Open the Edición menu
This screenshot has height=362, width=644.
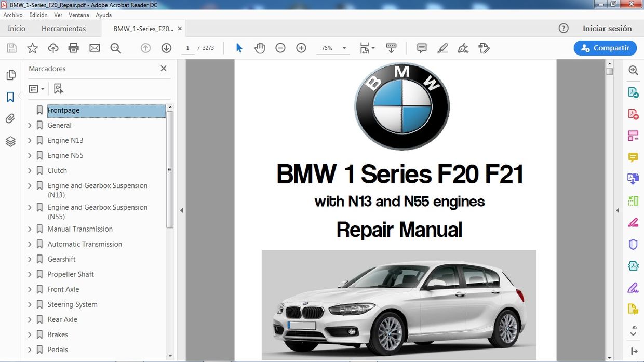[38, 15]
